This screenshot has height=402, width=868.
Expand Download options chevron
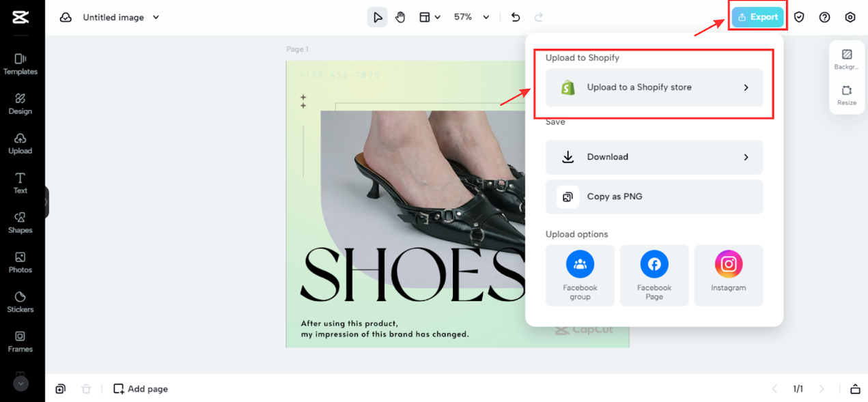pos(746,157)
